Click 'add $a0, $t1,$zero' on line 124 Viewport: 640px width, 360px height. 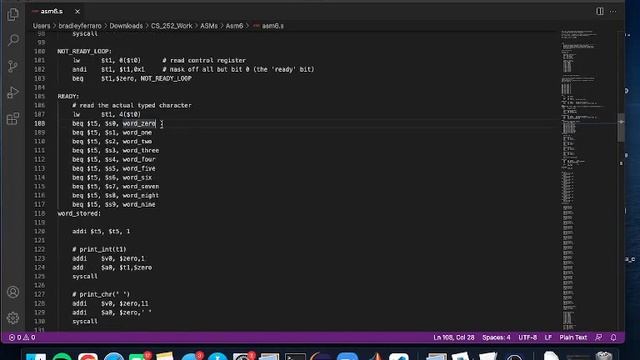tap(112, 267)
